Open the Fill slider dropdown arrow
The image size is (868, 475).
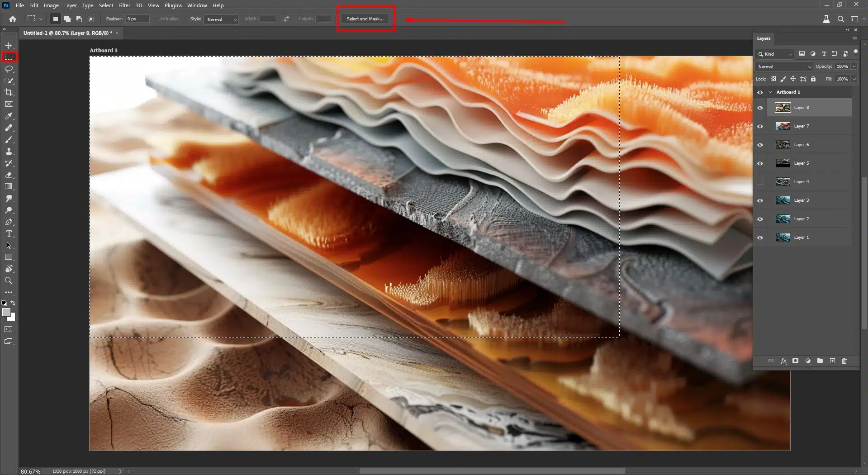(x=854, y=79)
